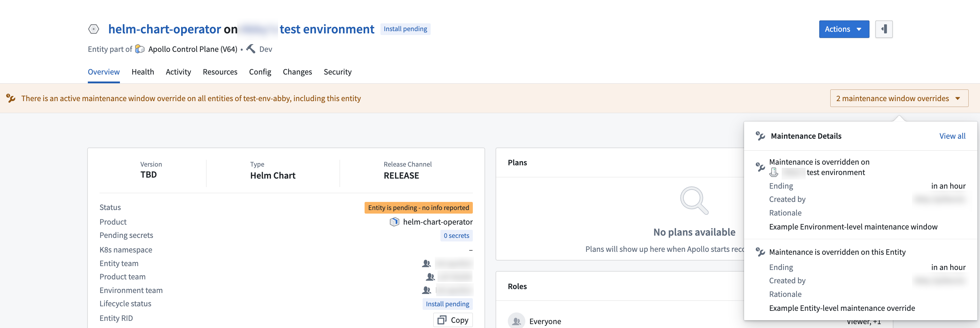Click the environment icon in maintenance popup
Screen dimensions: 980x328
774,172
